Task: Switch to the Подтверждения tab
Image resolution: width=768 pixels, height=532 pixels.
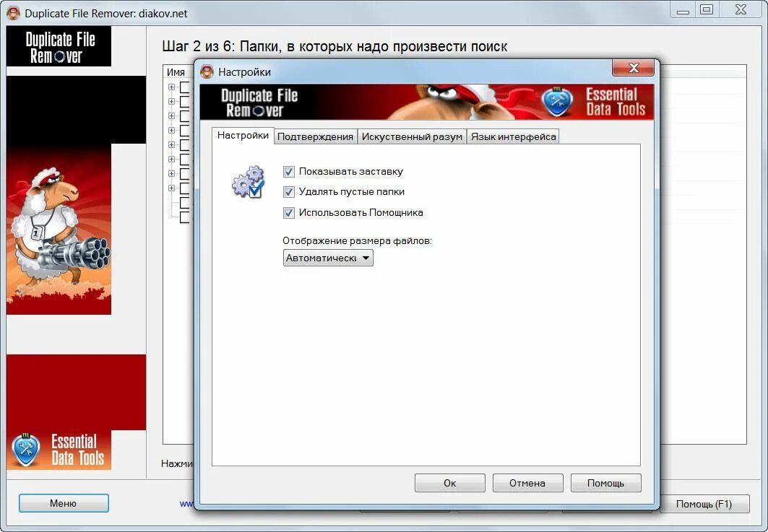Action: (315, 137)
